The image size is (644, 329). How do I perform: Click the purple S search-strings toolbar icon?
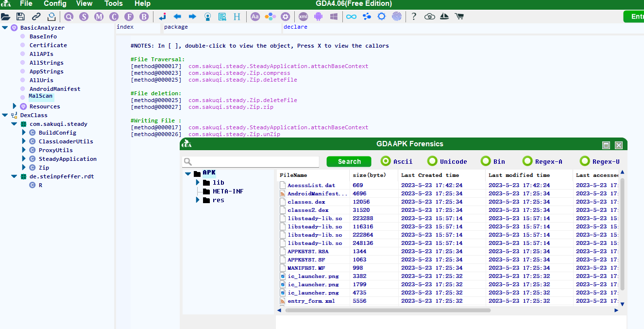tap(84, 17)
